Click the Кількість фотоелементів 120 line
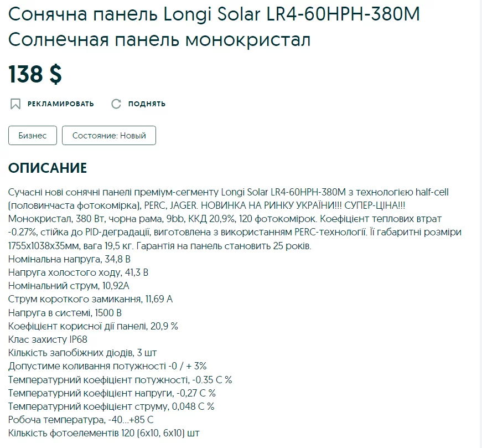Image resolution: width=482 pixels, height=448 pixels. pyautogui.click(x=104, y=433)
